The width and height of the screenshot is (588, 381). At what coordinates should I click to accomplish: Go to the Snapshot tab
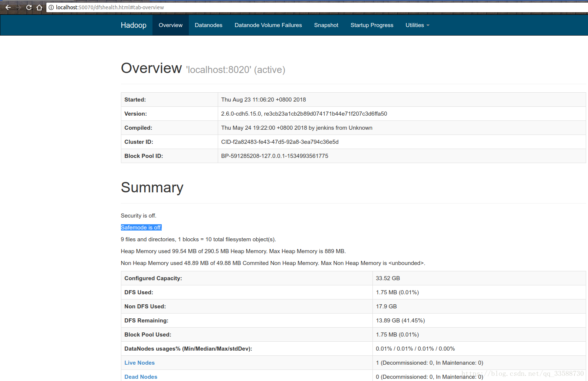coord(326,25)
